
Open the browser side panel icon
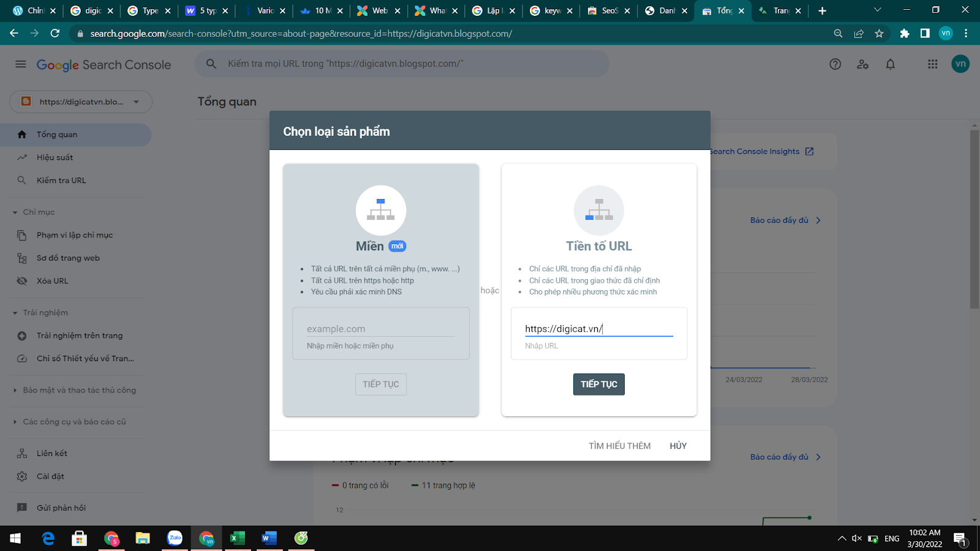pyautogui.click(x=925, y=34)
